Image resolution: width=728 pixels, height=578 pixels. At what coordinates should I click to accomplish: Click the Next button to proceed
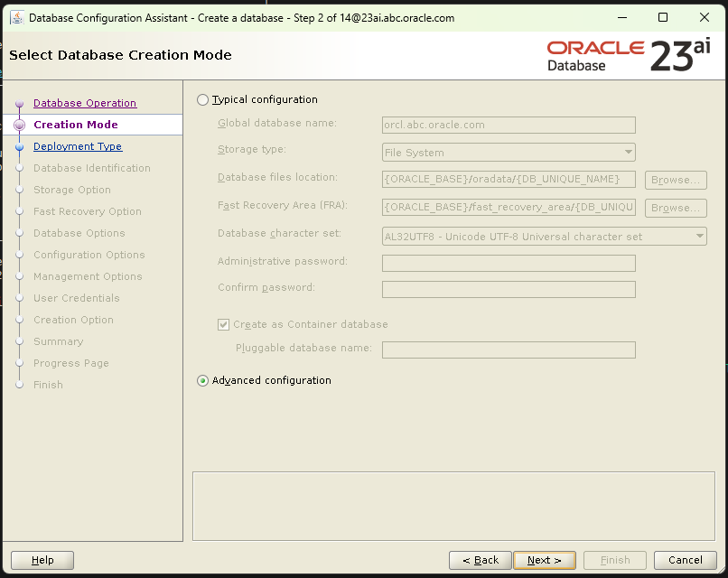544,560
